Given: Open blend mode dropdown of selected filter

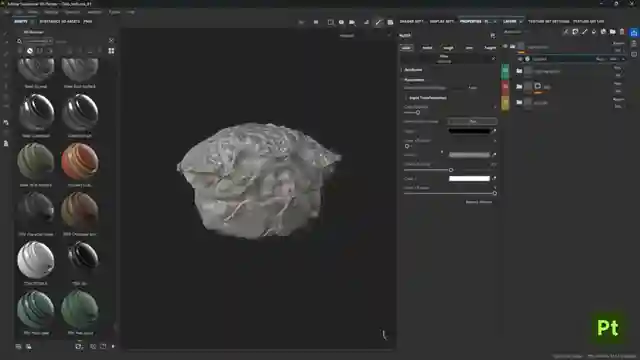Looking at the screenshot, I should [601, 59].
